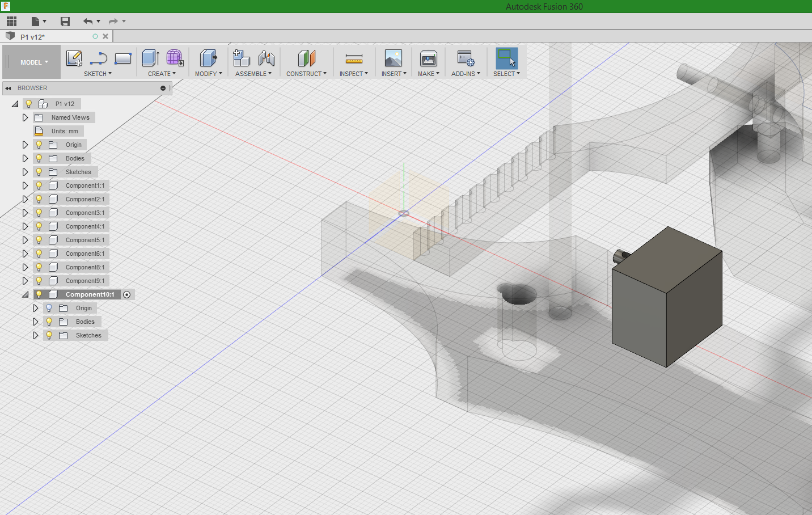Viewport: 812px width, 515px height.
Task: Collapse the browser panel with double arrows
Action: coord(8,88)
